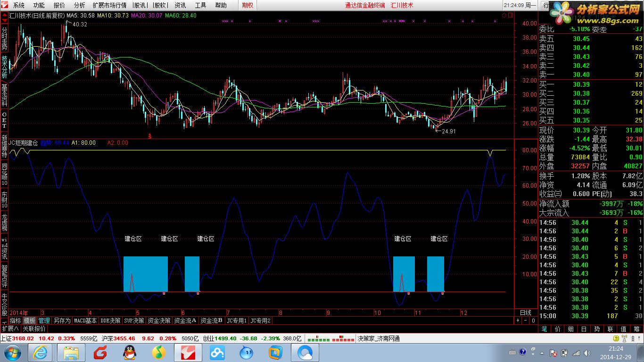The image size is (644, 362).
Task: Select 资金决策 template tab
Action: [x=159, y=321]
